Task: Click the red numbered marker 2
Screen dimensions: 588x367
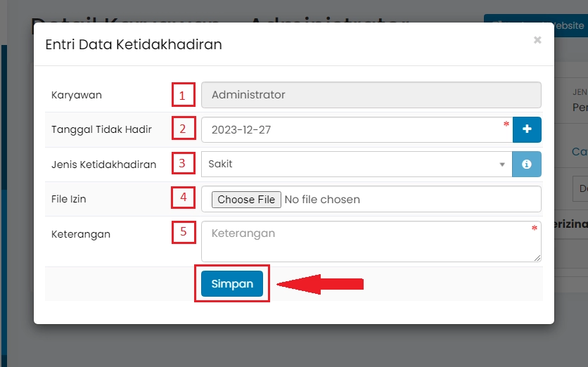Action: point(183,129)
